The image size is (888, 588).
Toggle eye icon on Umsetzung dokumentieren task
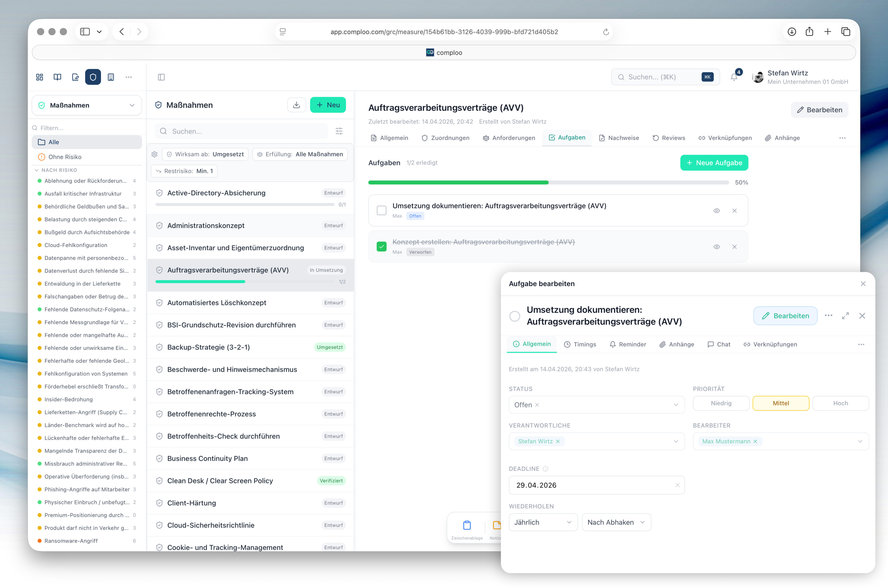(x=717, y=210)
